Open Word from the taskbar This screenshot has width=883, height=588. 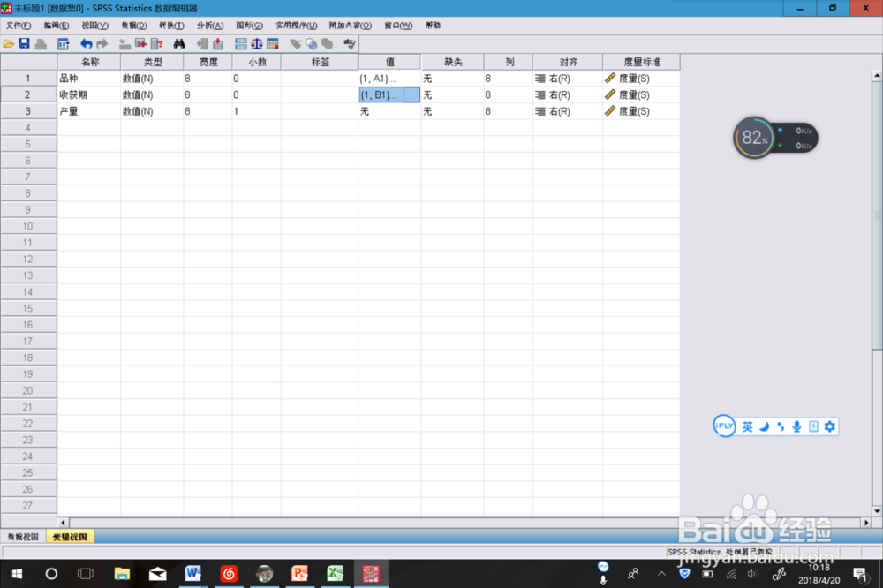192,574
